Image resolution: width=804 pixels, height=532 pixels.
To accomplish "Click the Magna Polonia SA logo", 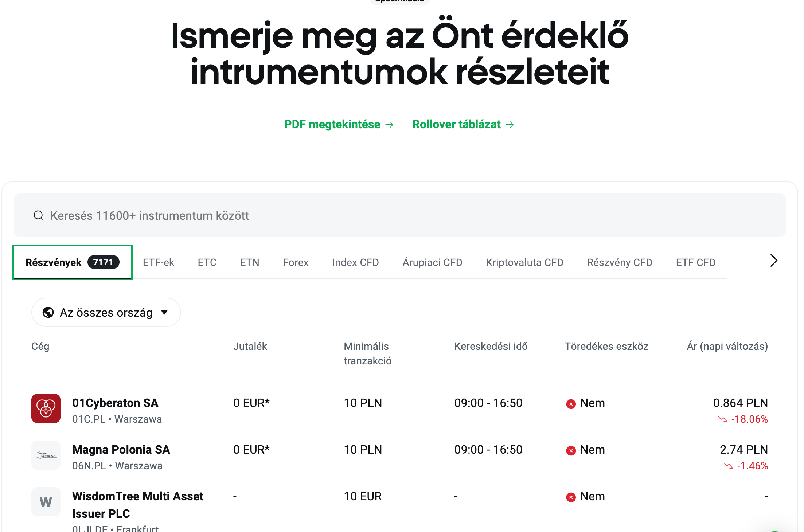I will [46, 455].
